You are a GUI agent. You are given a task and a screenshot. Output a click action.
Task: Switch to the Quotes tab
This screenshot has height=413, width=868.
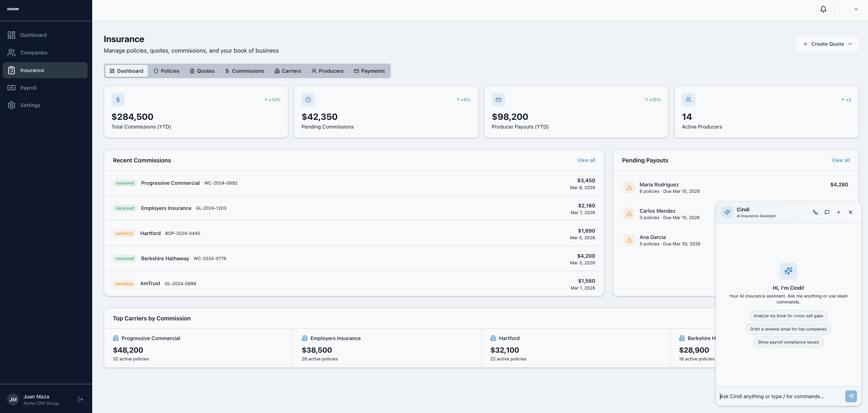(x=202, y=71)
